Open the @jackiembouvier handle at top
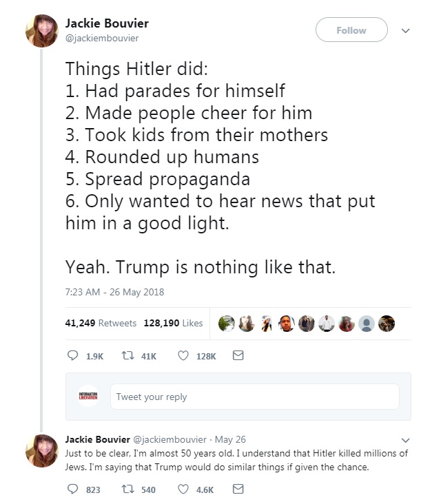The image size is (441, 504). [101, 38]
